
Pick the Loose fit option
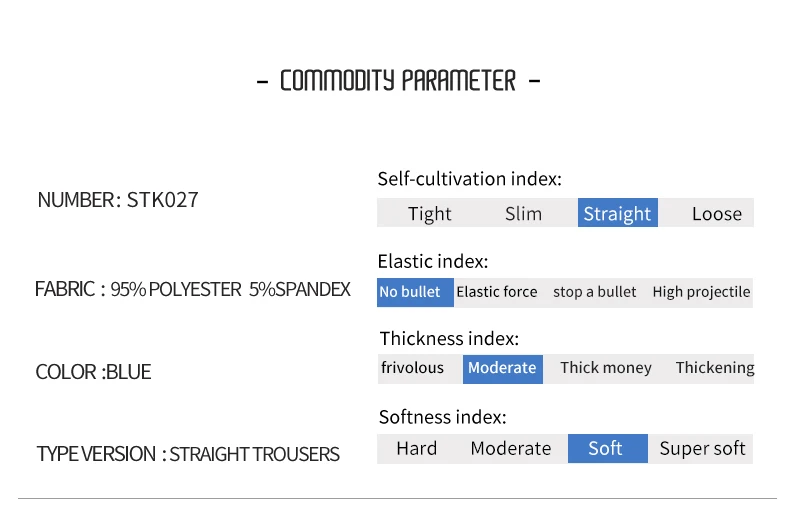[716, 213]
